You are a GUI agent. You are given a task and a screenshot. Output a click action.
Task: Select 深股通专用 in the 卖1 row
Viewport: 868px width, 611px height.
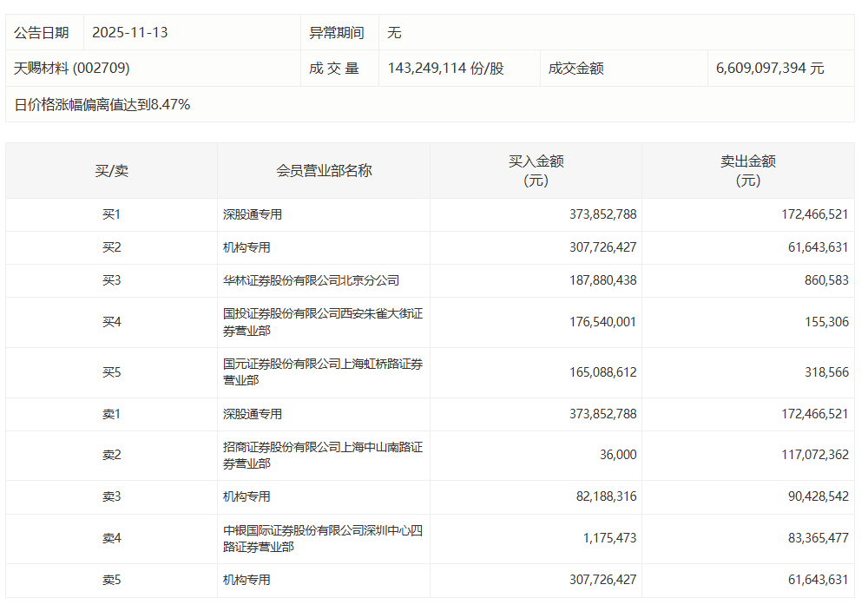(253, 414)
